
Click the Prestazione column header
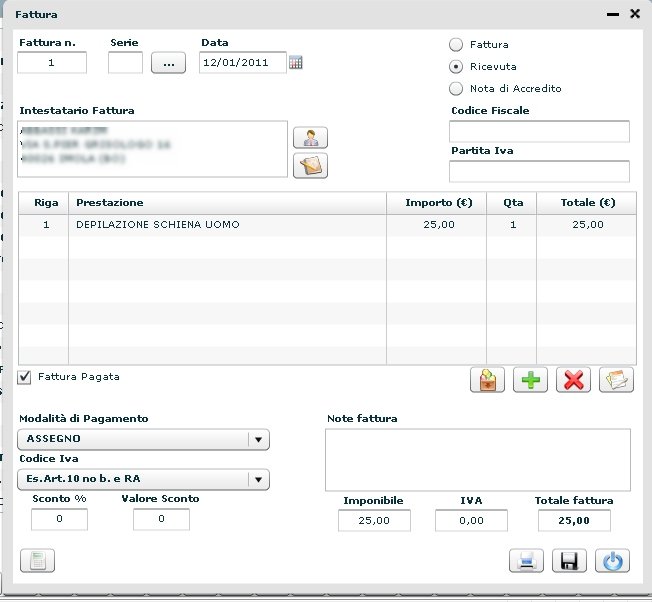[x=227, y=203]
